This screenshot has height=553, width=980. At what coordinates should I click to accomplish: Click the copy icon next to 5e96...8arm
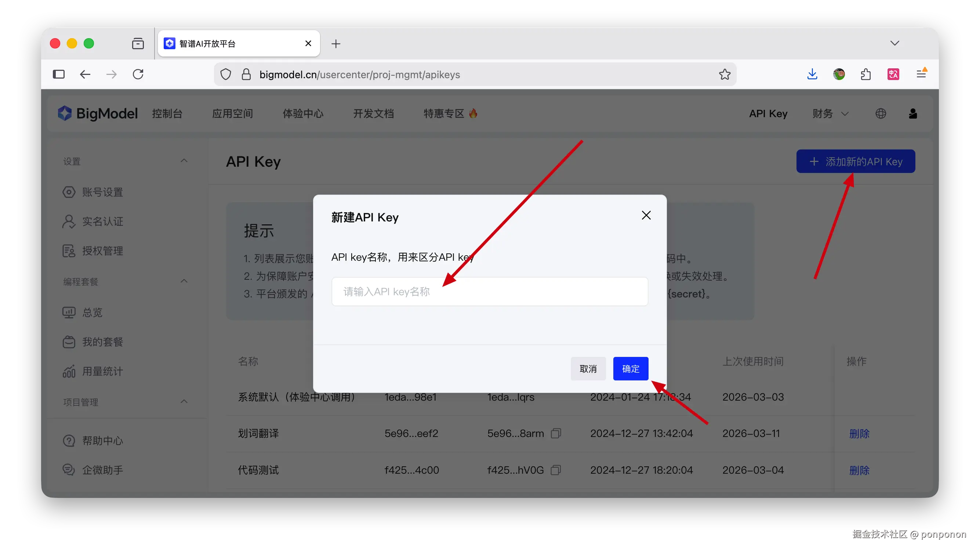click(556, 433)
